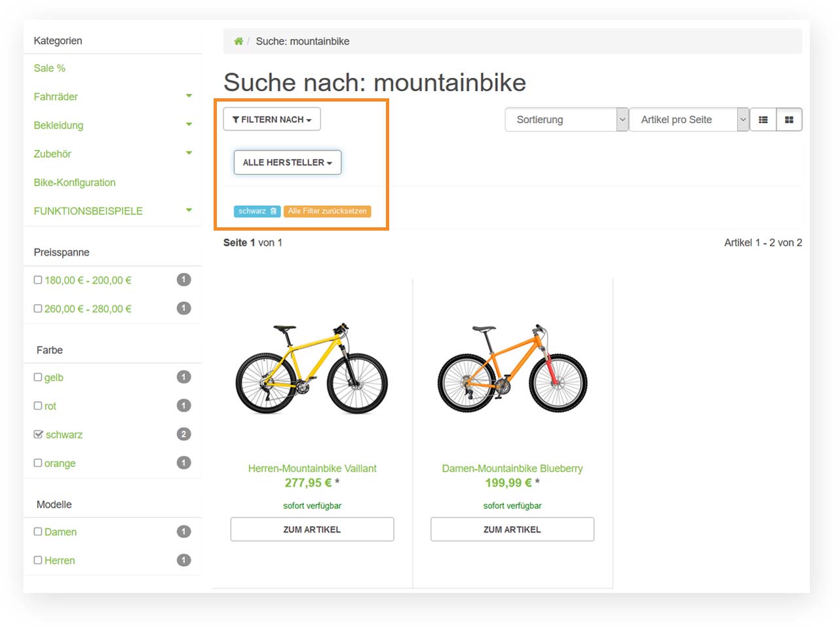Open the 'Filtern nach' dropdown
The height and width of the screenshot is (627, 840).
272,119
